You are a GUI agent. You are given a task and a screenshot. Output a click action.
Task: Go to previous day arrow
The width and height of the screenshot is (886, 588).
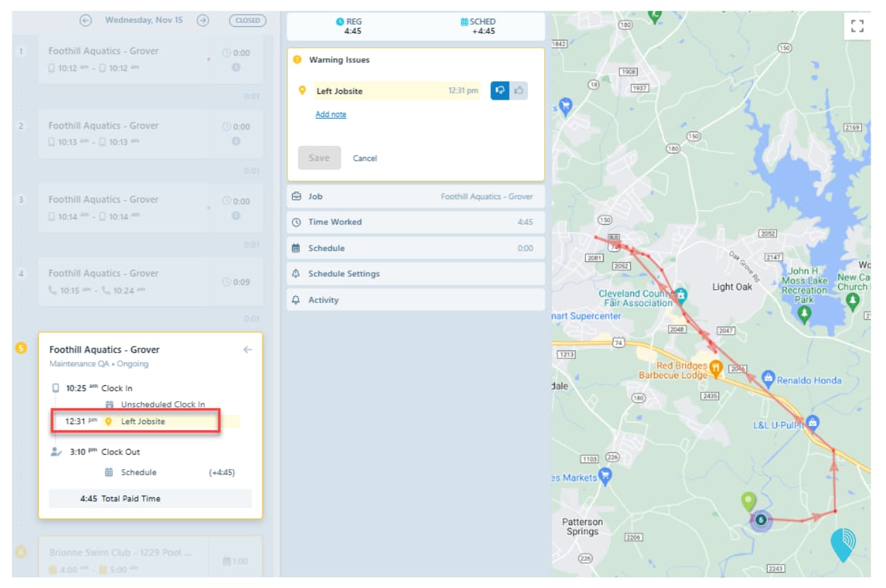pos(86,20)
